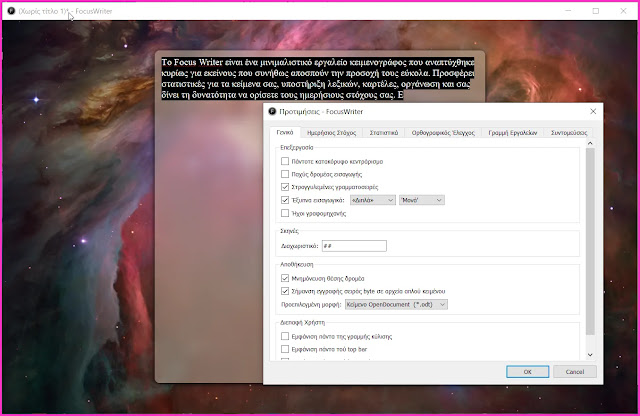Click the dialog scrollbar down arrow

(x=590, y=355)
